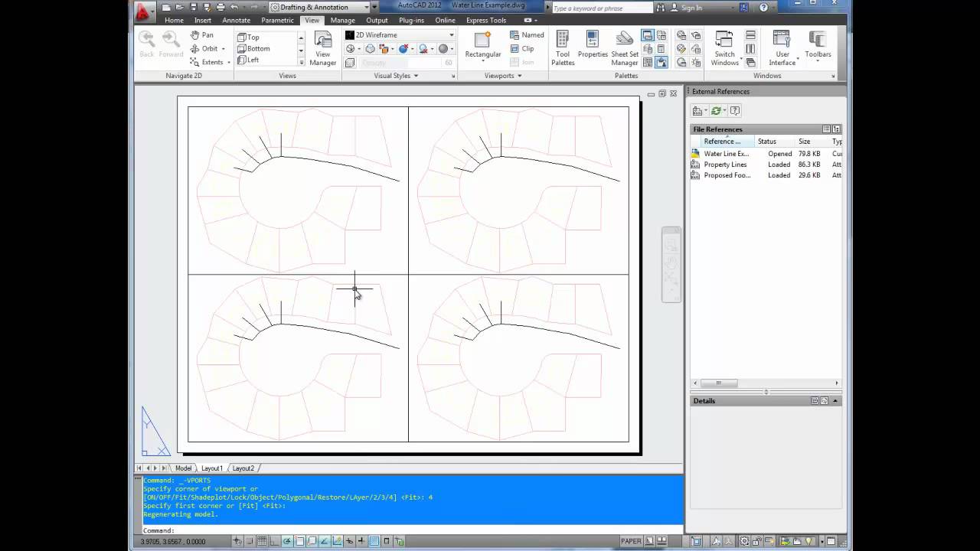This screenshot has width=980, height=551.
Task: Expand the Extents zoom dropdown arrow
Action: coord(228,63)
